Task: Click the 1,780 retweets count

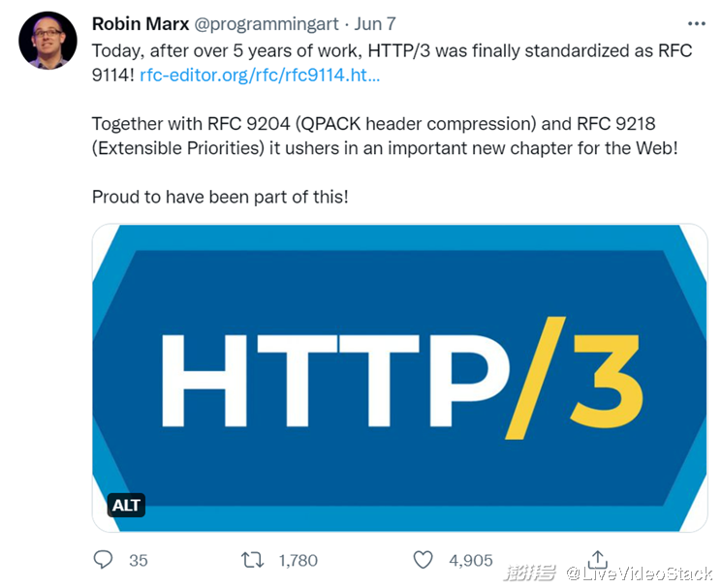Action: click(298, 560)
